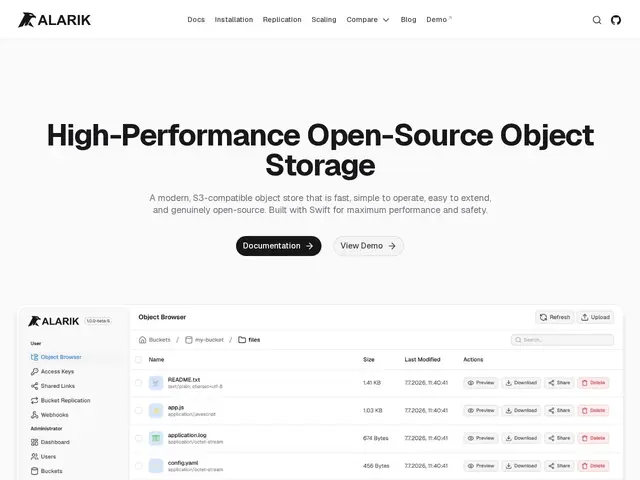Click the app.js file name
The height and width of the screenshot is (480, 640).
coord(176,407)
